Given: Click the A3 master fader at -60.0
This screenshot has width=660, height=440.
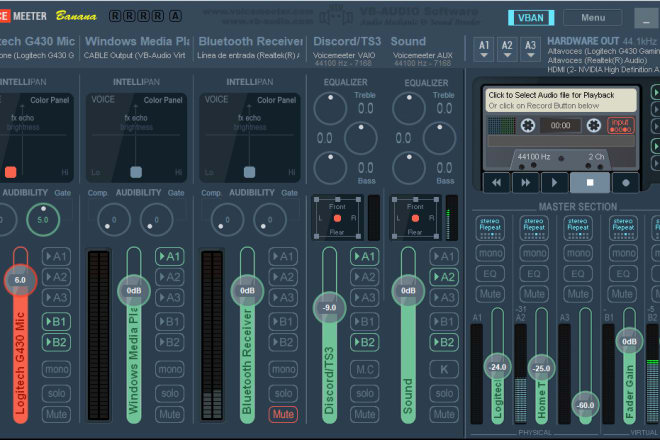Looking at the screenshot, I should (x=585, y=405).
